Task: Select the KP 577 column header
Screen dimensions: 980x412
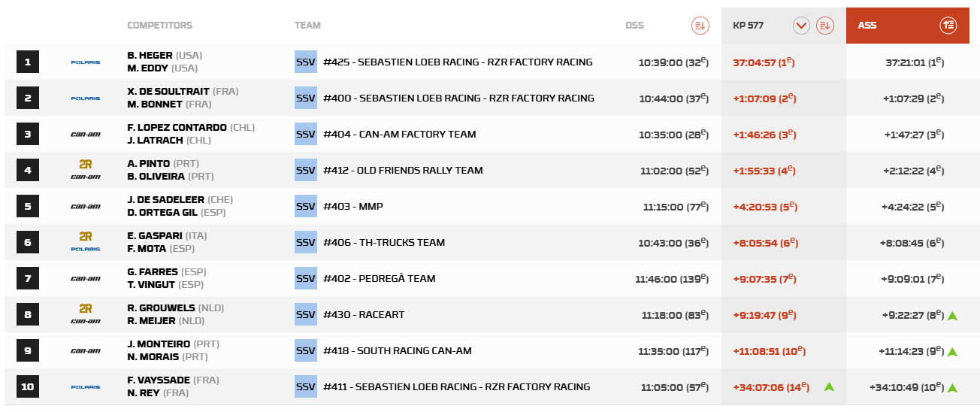Action: [x=748, y=26]
